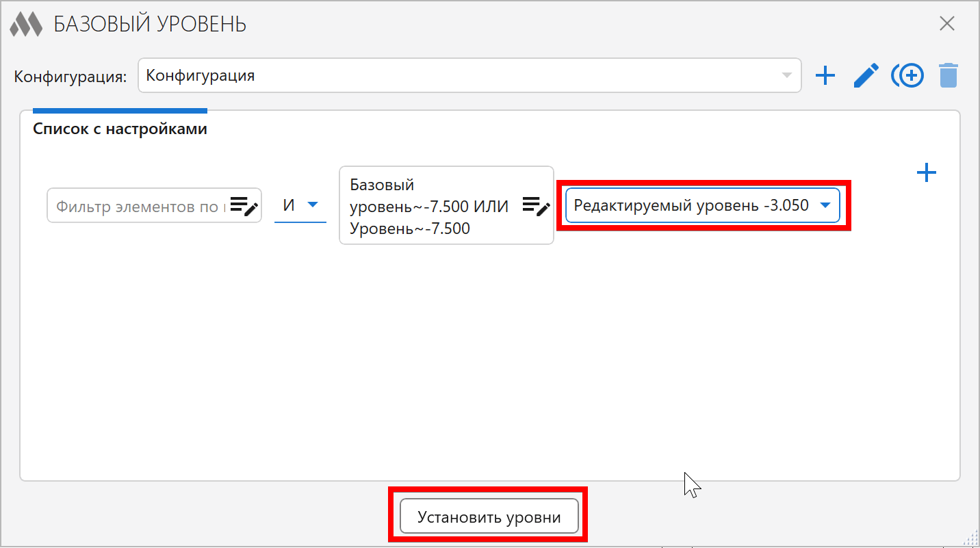Viewport: 980px width, 548px height.
Task: Click the resize grip in the window corner
Action: (970, 538)
